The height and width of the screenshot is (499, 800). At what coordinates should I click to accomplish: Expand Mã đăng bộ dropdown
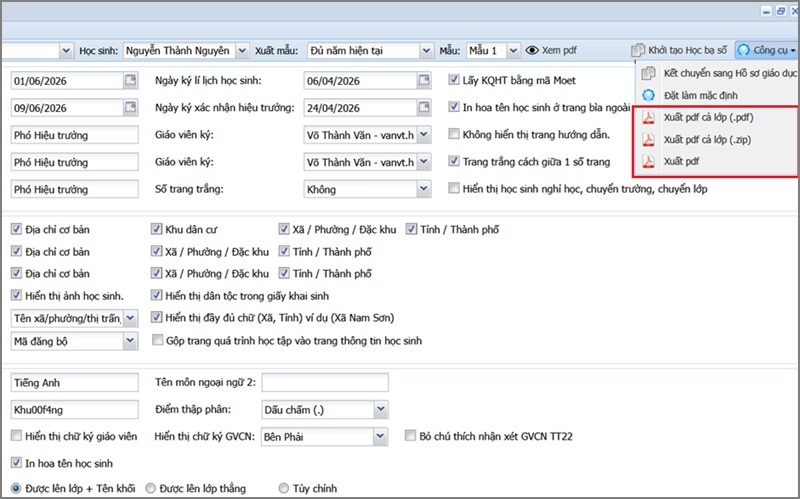point(131,341)
